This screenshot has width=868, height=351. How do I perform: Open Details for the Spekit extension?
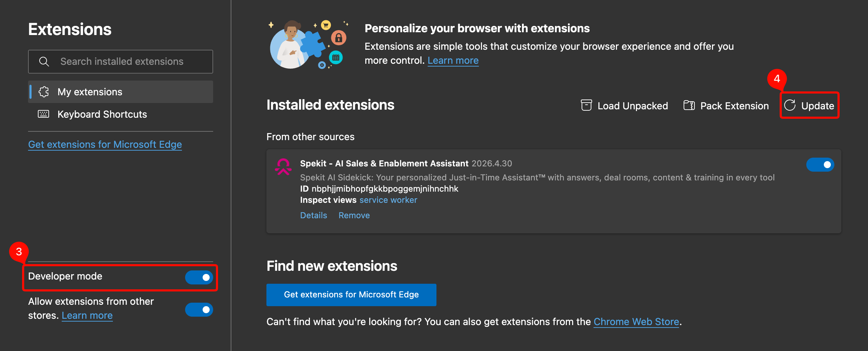[313, 215]
